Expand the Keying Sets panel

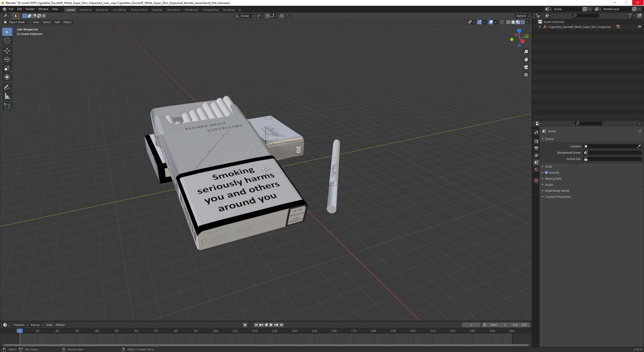[x=553, y=179]
